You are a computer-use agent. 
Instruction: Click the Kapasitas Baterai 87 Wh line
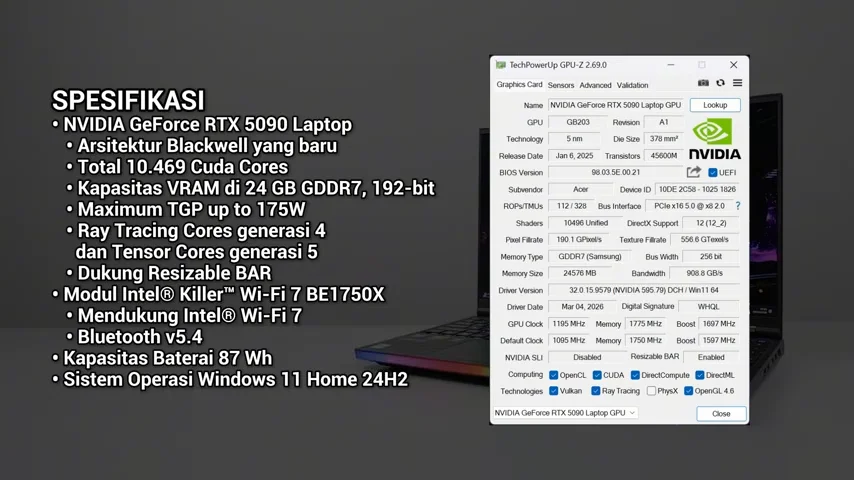167,358
